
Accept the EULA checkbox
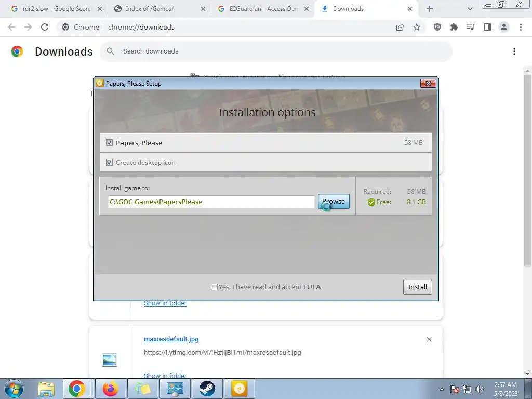click(214, 287)
